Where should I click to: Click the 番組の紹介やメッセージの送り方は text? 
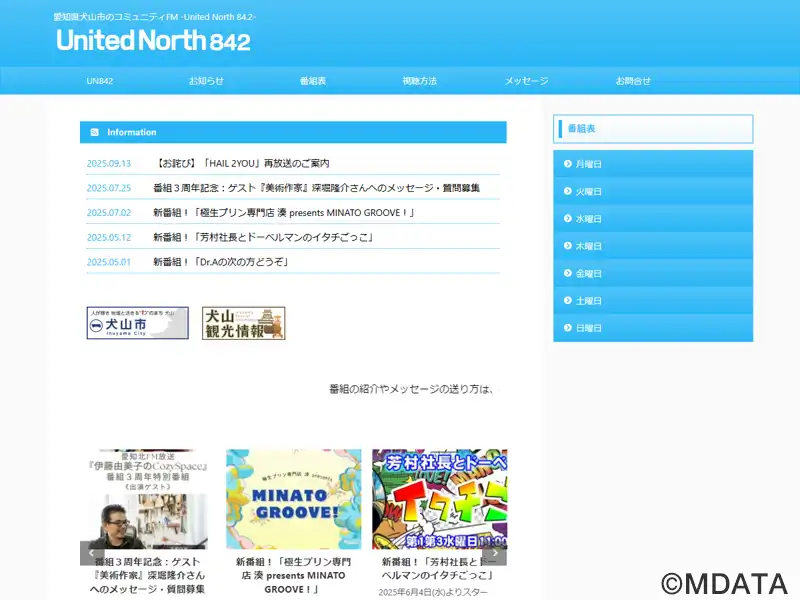click(x=411, y=389)
